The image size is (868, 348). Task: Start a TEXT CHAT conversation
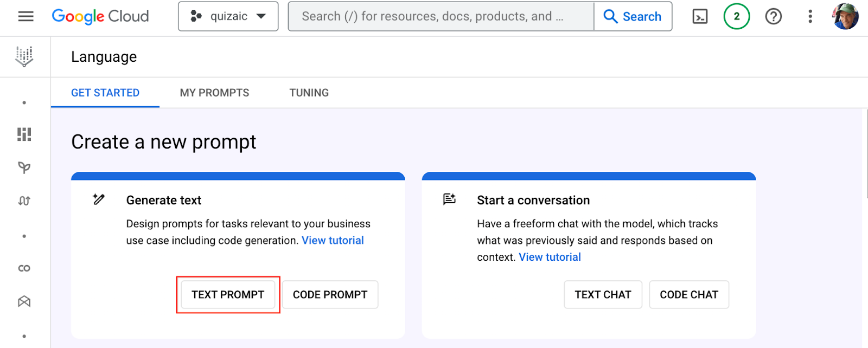(x=603, y=295)
